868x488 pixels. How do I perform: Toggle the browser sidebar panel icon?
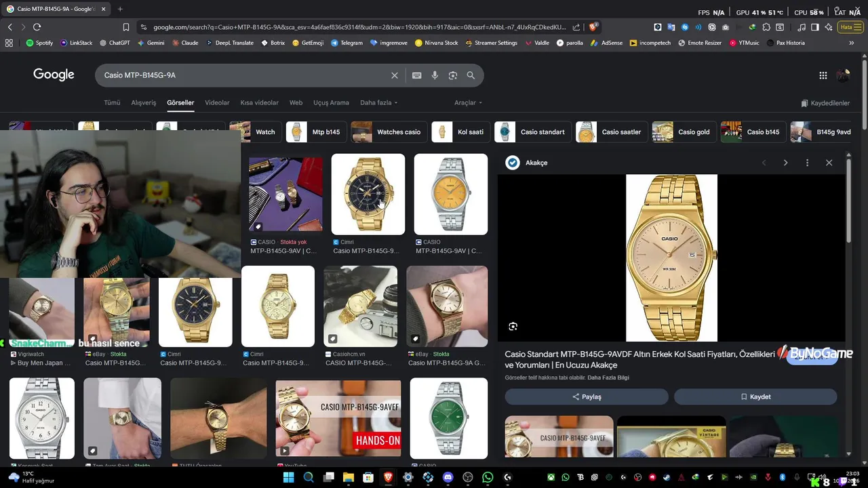coord(815,27)
